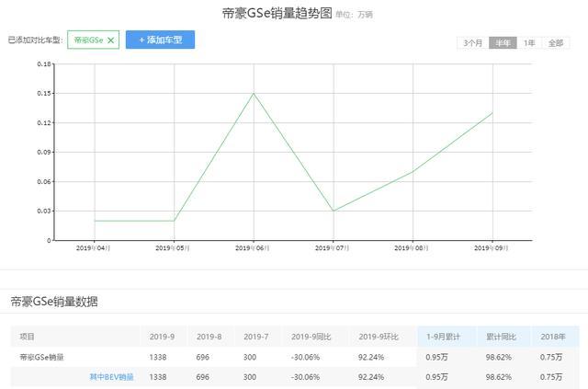Viewport: 588px width, 389px height.
Task: Remove 帝豪GSe via the X icon
Action: click(110, 40)
